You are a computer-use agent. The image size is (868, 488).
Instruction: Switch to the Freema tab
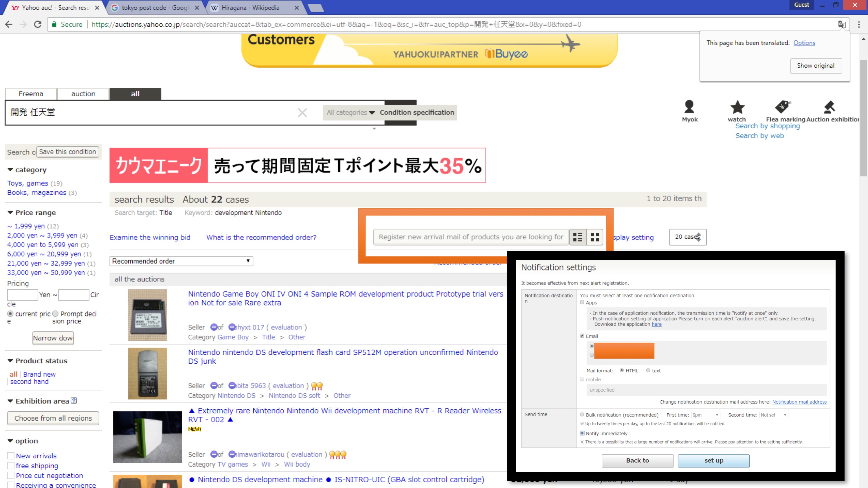[x=31, y=94]
